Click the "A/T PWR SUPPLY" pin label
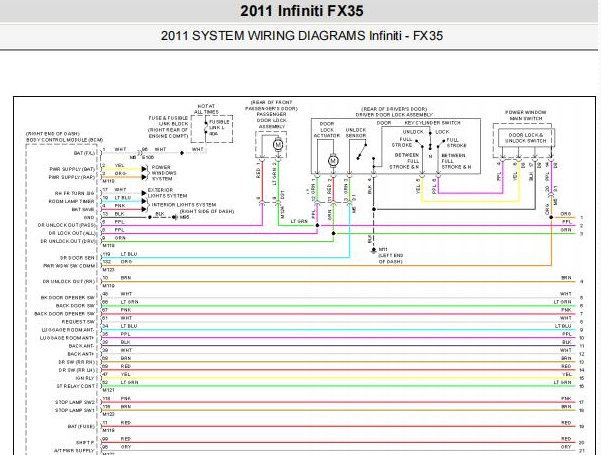Screen dimensions: 601x455 point(74,450)
